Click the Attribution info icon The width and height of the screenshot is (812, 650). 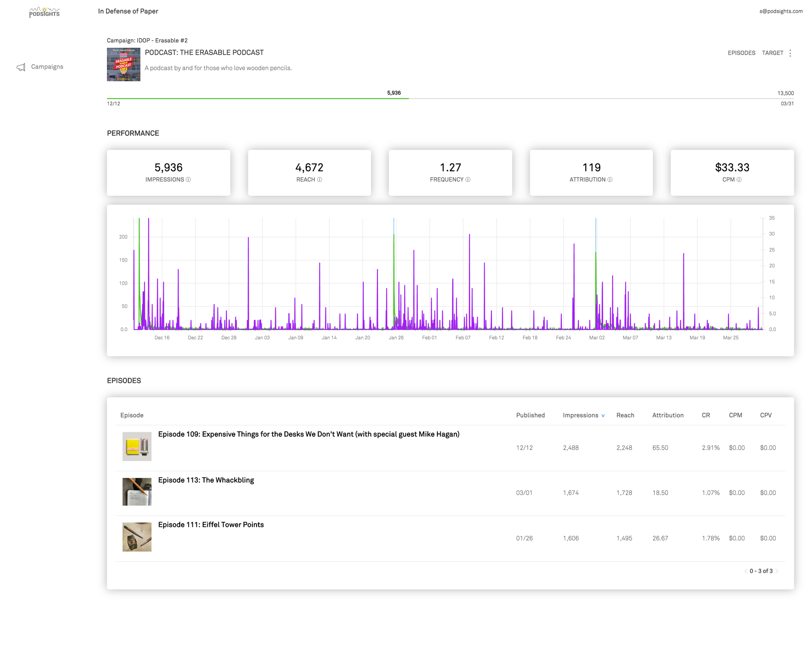(x=610, y=179)
